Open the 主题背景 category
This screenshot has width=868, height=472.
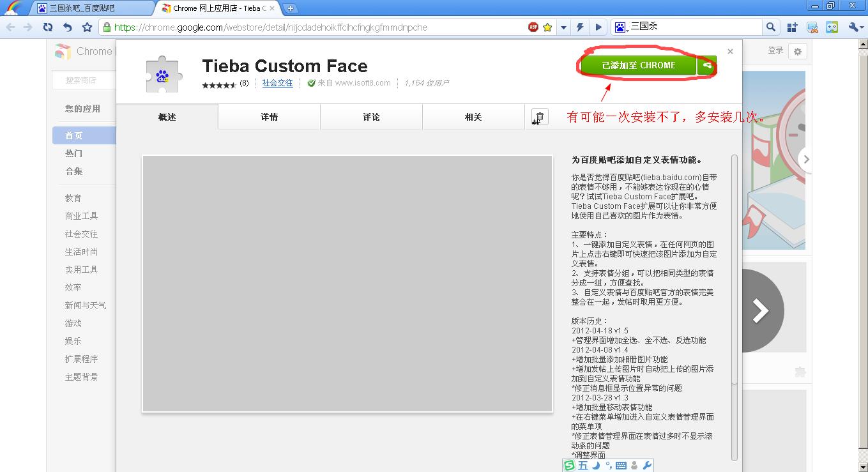point(81,377)
